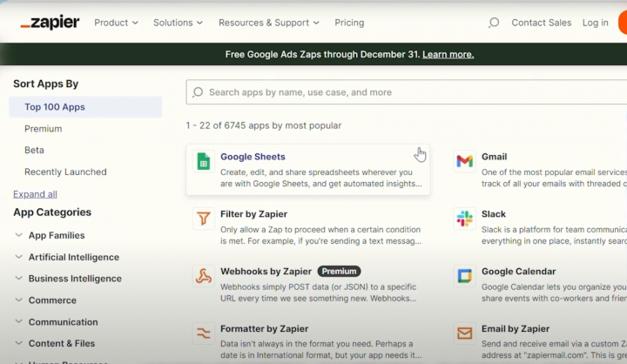Open the Solutions dropdown menu
627x364 pixels.
(x=178, y=23)
